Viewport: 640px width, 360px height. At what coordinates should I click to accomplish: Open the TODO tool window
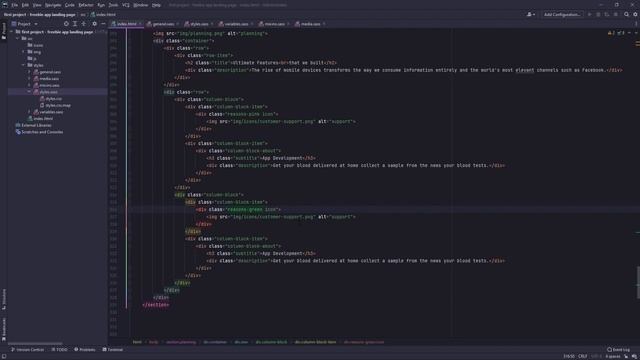pyautogui.click(x=60, y=350)
